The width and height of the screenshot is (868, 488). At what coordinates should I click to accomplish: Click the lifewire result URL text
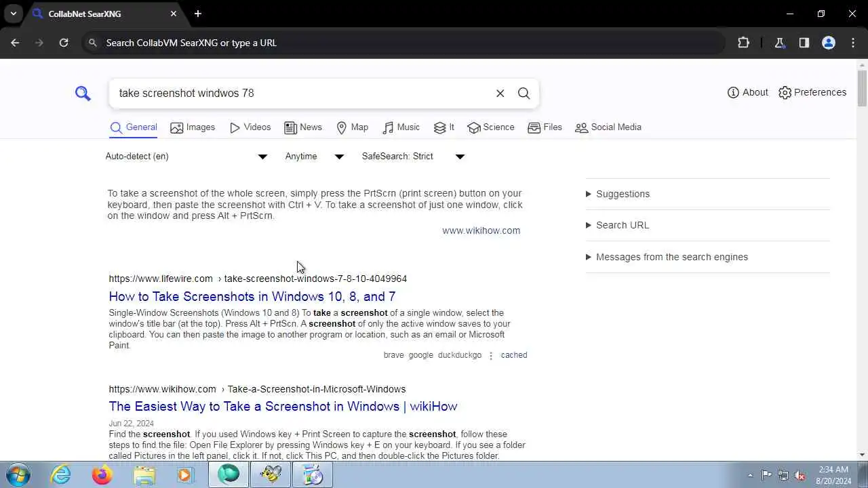[x=258, y=279]
